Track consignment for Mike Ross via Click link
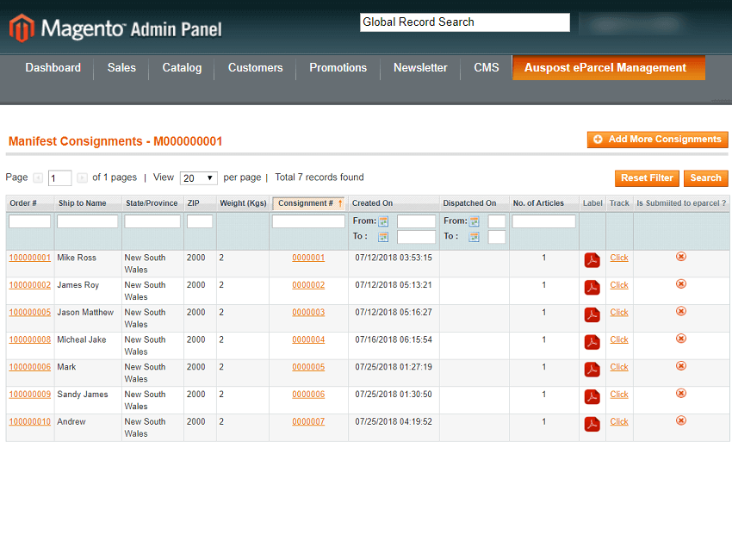This screenshot has width=732, height=560. 619,258
